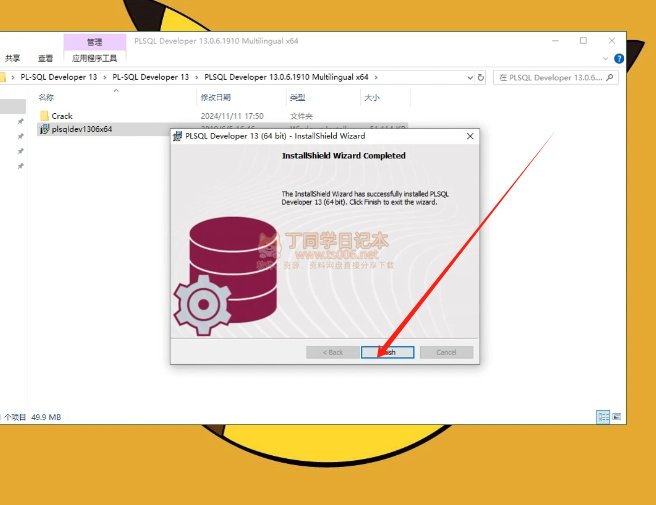Expand the ribbon with the chevron
This screenshot has width=656, height=505.
pos(605,59)
